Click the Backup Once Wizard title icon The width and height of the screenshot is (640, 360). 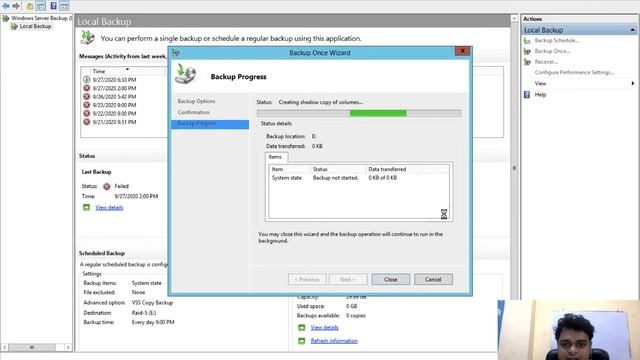pos(176,53)
